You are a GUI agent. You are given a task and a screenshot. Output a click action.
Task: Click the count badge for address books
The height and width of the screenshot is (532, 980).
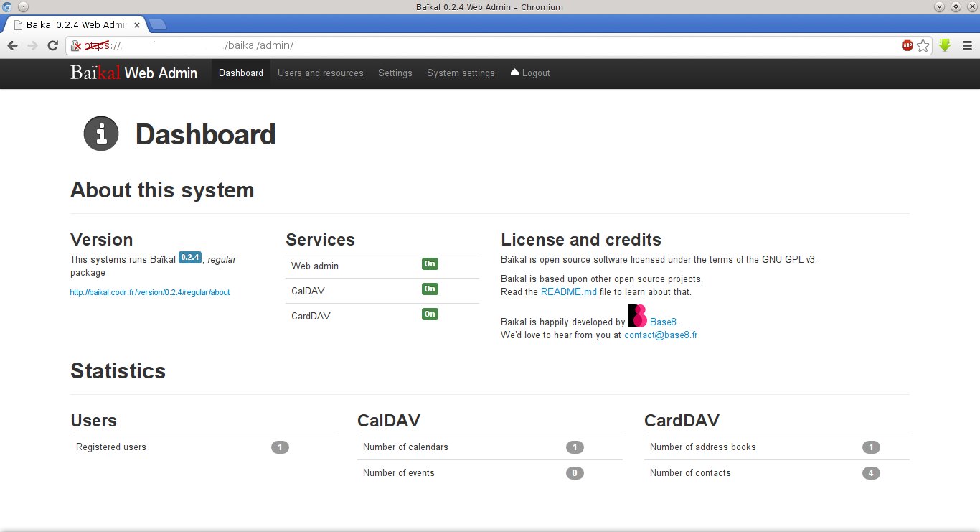pyautogui.click(x=871, y=447)
